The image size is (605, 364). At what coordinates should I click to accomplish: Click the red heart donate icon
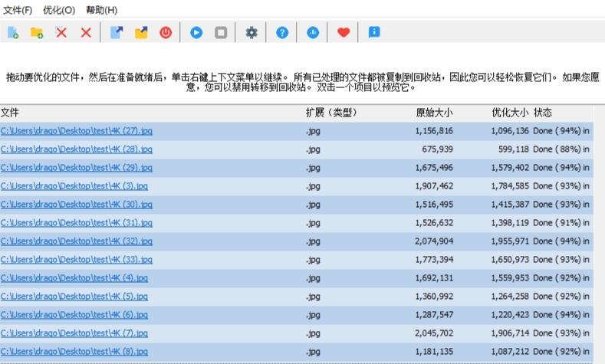point(344,32)
